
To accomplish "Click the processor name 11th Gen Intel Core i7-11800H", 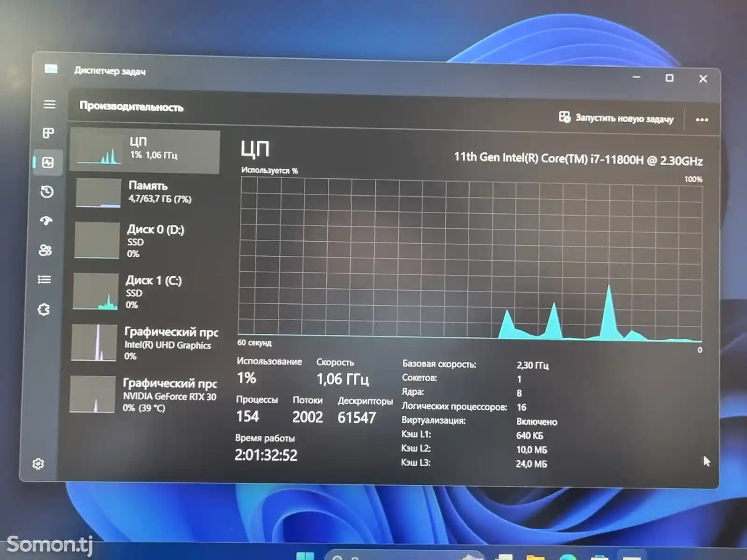I will pyautogui.click(x=578, y=159).
